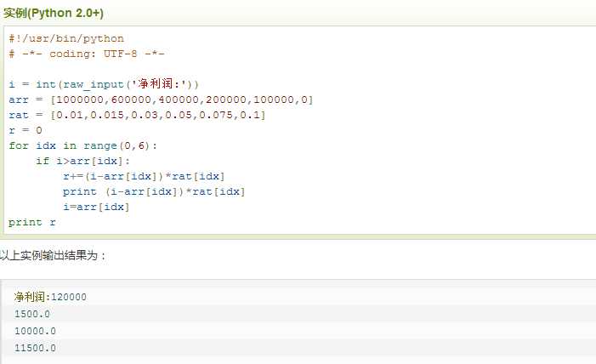The width and height of the screenshot is (596, 364).
Task: Click the output line "净利润:120000"
Action: point(50,297)
